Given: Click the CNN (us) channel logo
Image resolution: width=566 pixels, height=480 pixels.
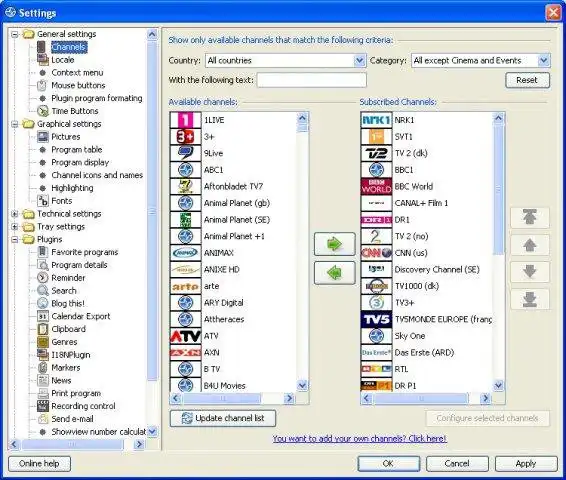Looking at the screenshot, I should click(376, 253).
